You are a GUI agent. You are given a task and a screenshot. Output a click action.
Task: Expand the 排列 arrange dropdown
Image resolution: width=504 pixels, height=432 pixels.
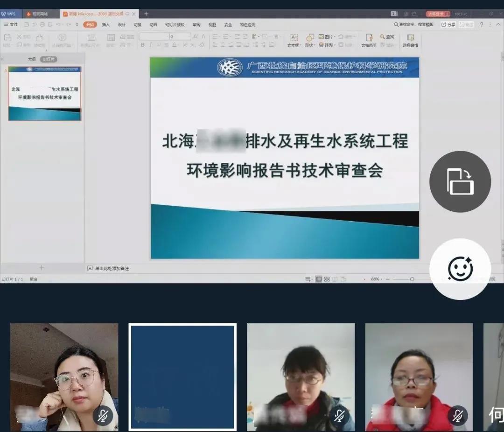pos(334,44)
